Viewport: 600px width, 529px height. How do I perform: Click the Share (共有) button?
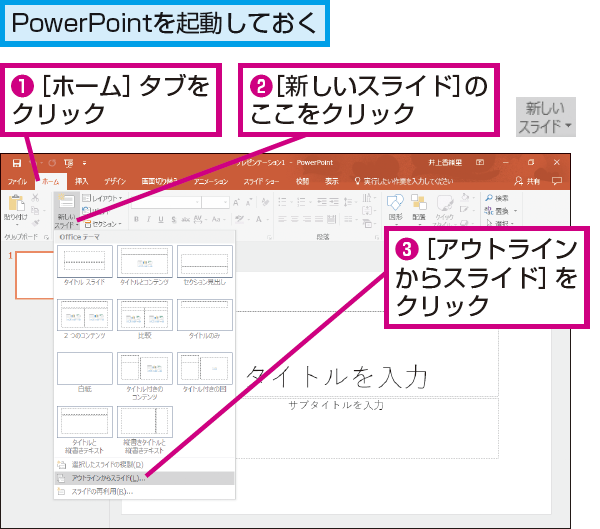pos(527,181)
